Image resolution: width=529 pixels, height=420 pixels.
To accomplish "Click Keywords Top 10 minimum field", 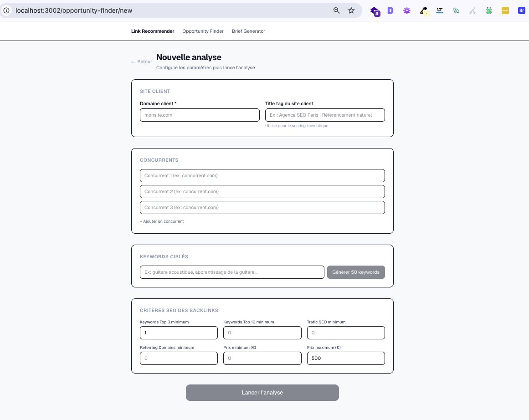I will 262,333.
